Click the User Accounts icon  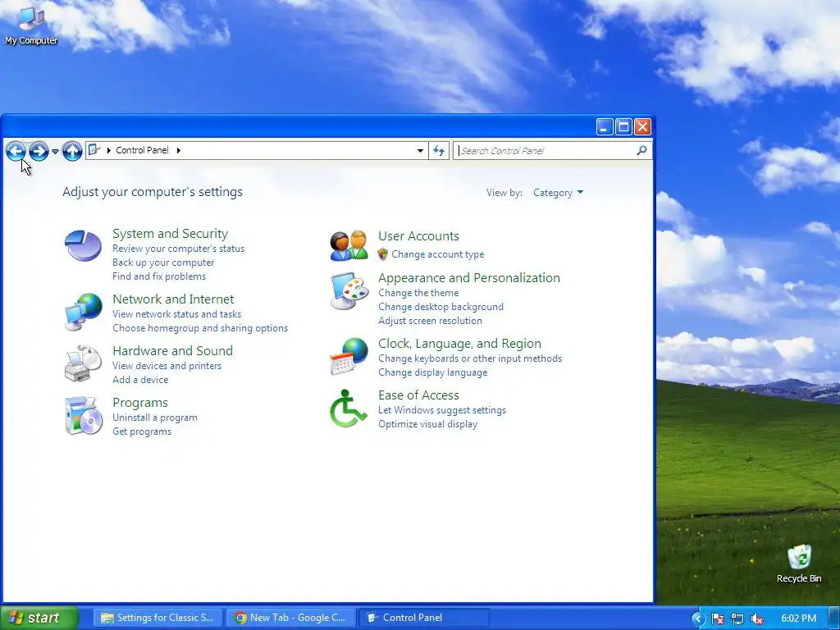tap(349, 246)
